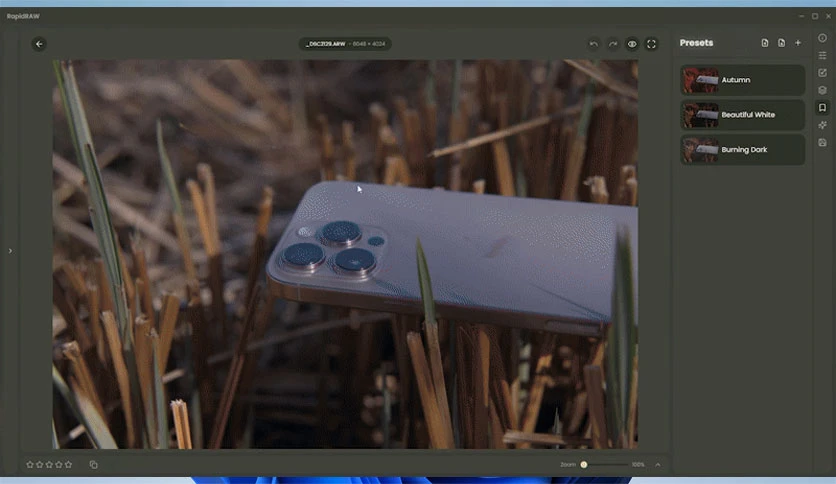
Task: Click the zoom slider handle
Action: pos(584,465)
